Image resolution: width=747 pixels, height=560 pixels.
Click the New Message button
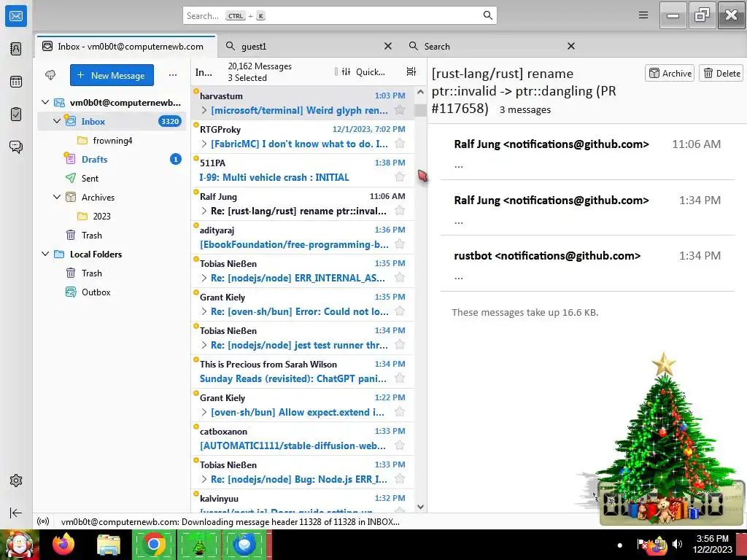click(x=112, y=75)
